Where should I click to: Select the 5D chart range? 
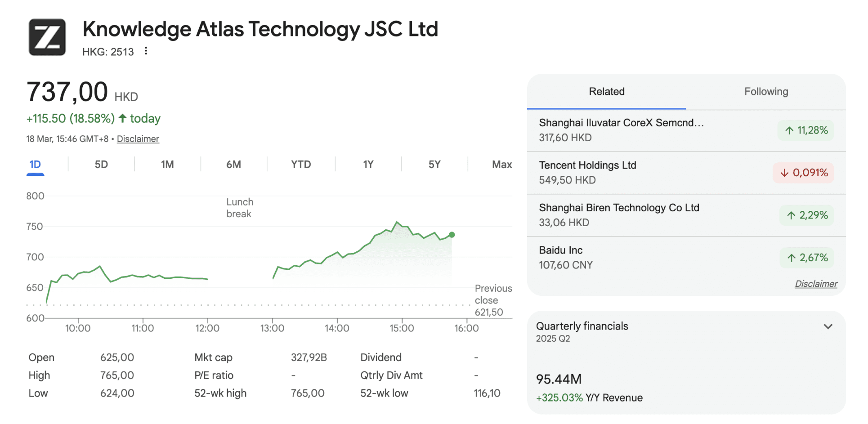(x=101, y=165)
